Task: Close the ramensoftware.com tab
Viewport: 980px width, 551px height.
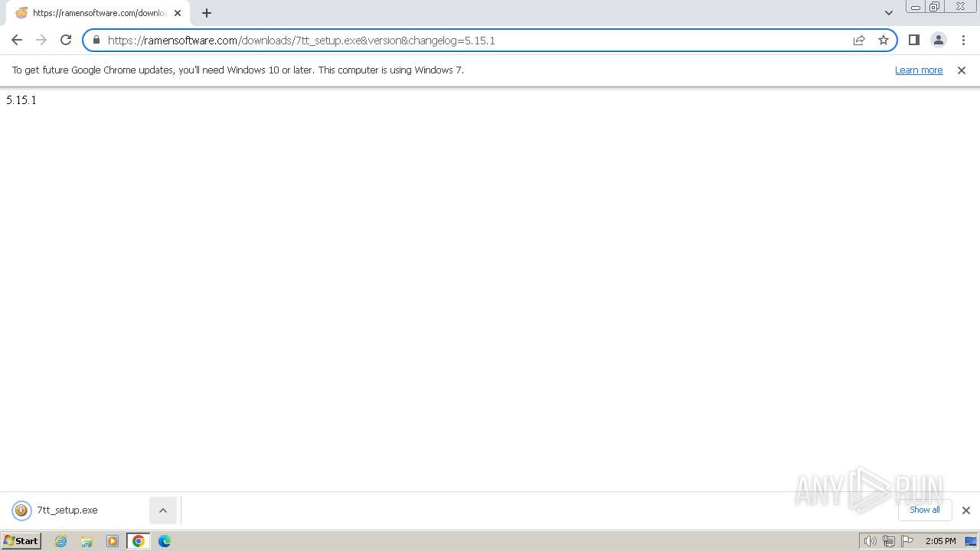Action: tap(178, 13)
